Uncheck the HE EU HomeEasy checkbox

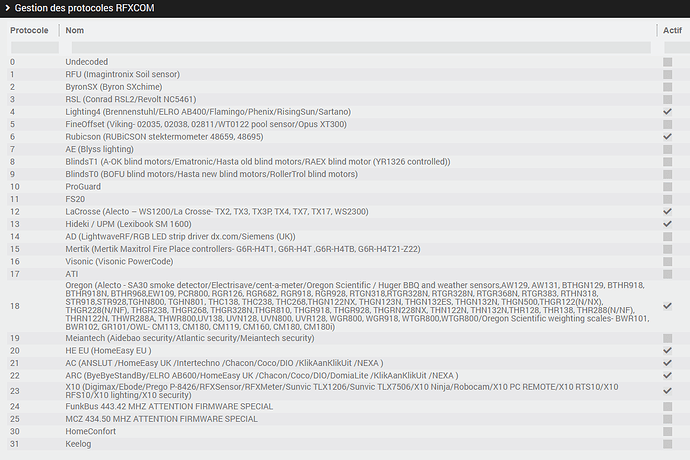[x=667, y=351]
